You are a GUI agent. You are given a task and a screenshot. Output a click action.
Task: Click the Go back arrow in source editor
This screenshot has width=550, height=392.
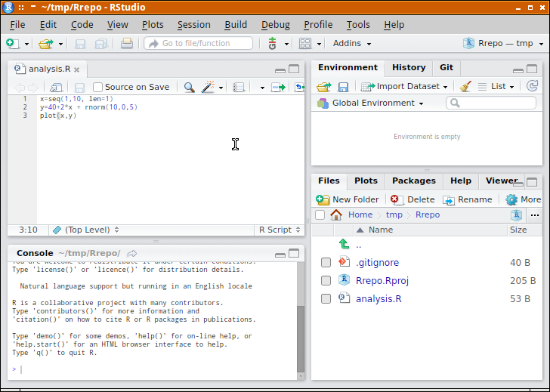coord(20,88)
